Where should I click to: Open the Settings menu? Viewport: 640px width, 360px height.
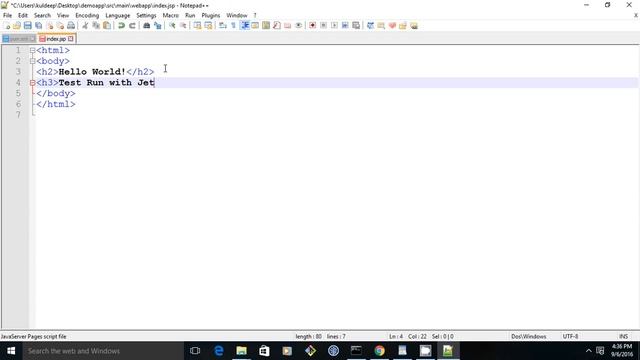146,15
